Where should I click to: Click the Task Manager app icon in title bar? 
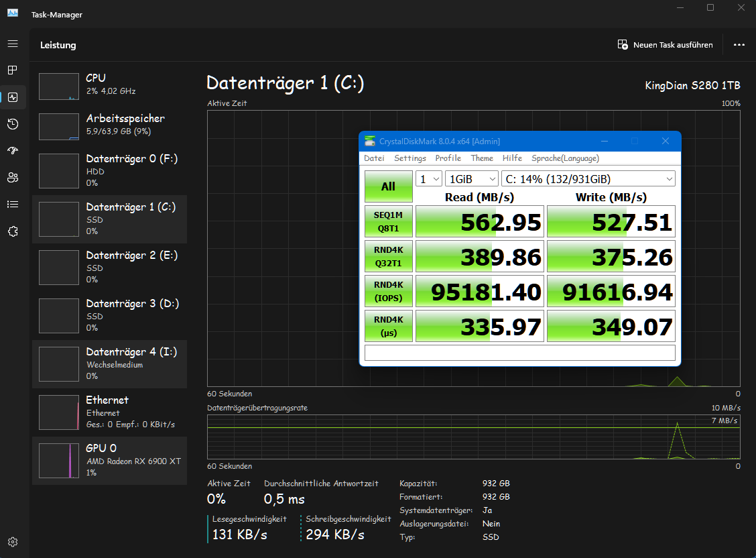[13, 13]
